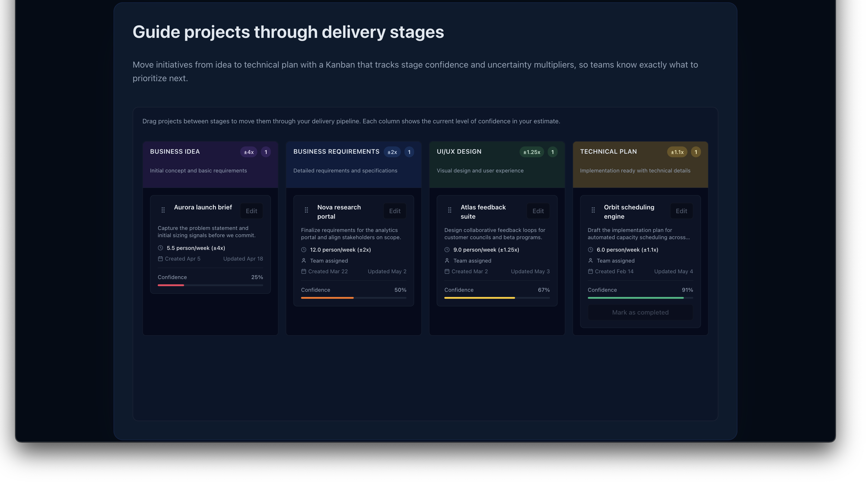Click the calendar icon next to Created Feb 14

pyautogui.click(x=590, y=271)
